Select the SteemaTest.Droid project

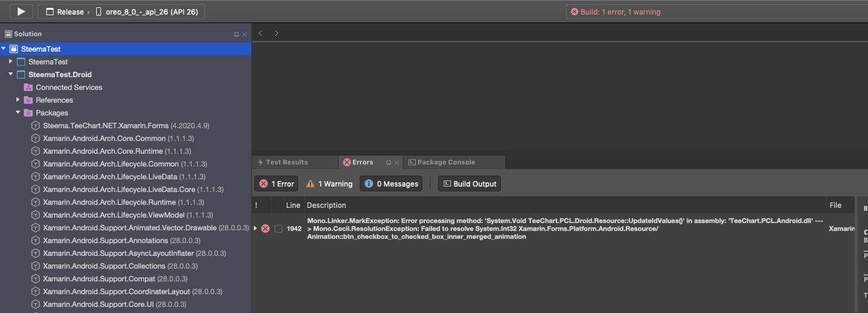pyautogui.click(x=60, y=75)
